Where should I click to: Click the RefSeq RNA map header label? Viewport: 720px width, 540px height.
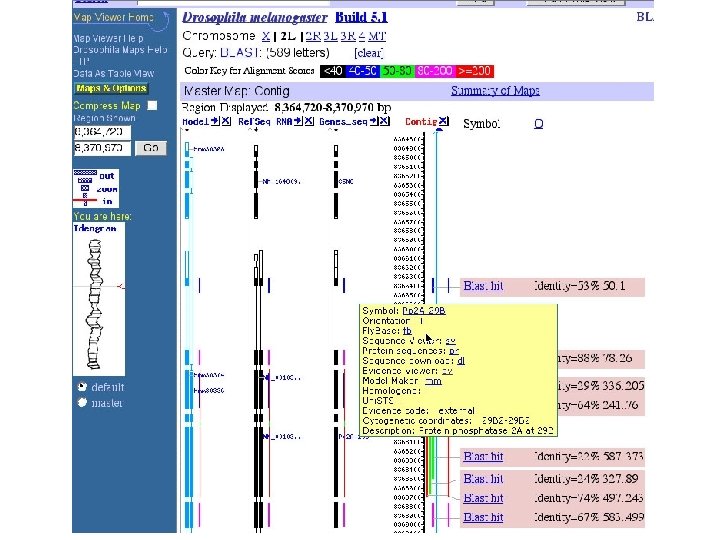(x=265, y=122)
